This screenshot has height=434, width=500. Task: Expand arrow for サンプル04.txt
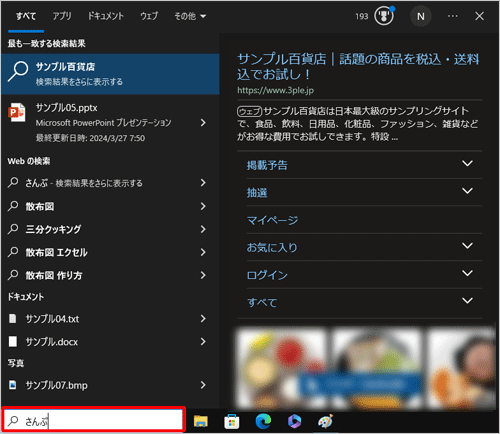(203, 319)
